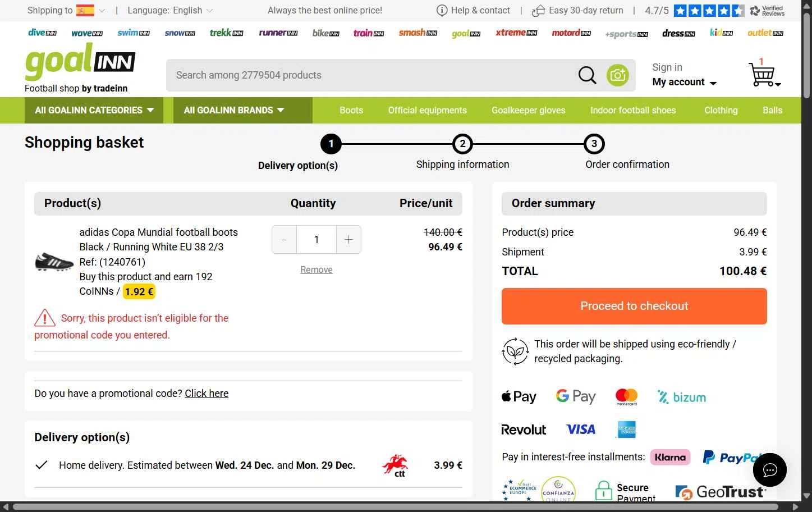Click the Revolut payment logo
This screenshot has width=812, height=512.
[524, 429]
